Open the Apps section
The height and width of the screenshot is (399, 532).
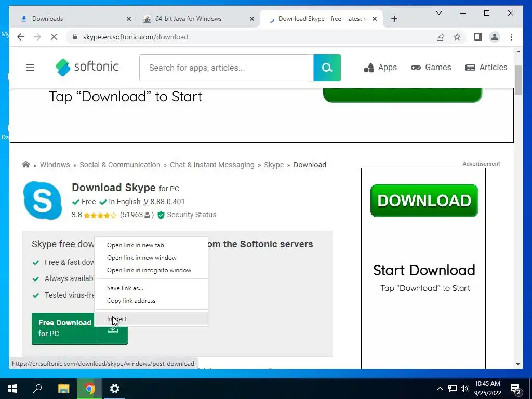(x=380, y=68)
